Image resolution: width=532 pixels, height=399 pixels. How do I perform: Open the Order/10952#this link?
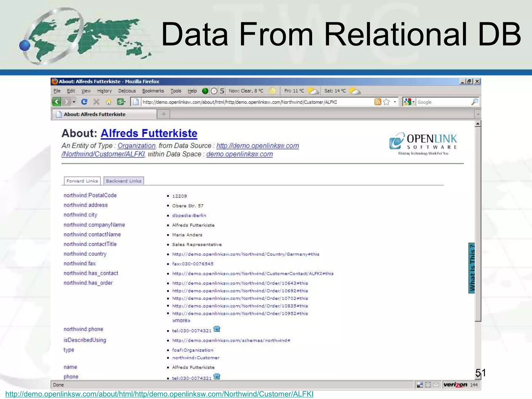point(240,314)
